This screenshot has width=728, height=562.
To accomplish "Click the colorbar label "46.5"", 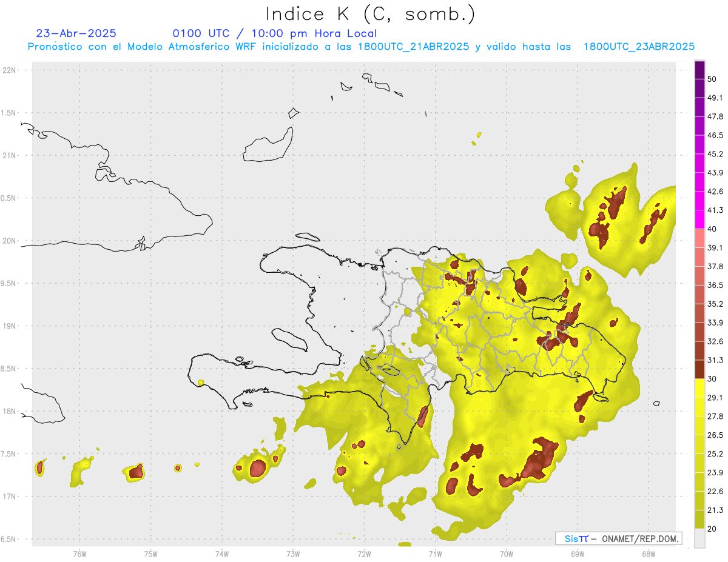I will pyautogui.click(x=715, y=136).
